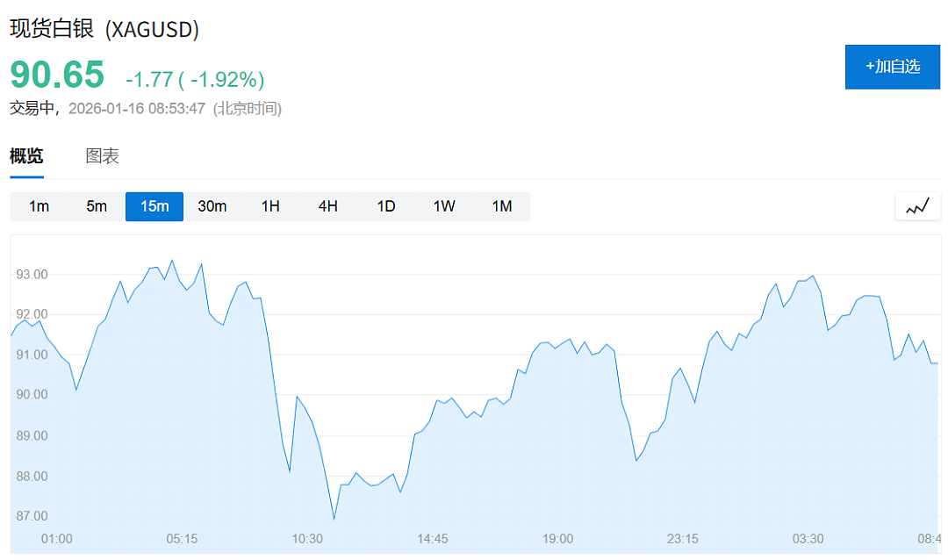The height and width of the screenshot is (560, 948).
Task: Click the 05:15 time axis label
Action: (182, 538)
